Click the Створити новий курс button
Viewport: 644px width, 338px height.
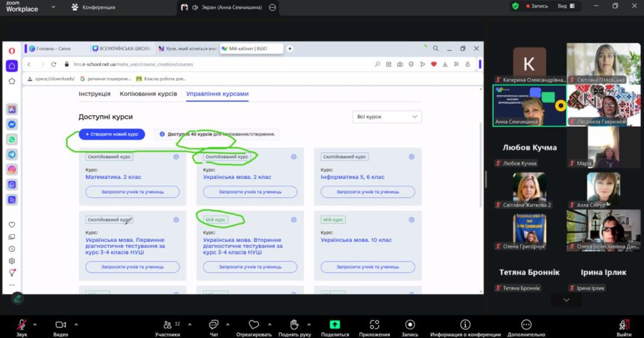click(x=112, y=134)
